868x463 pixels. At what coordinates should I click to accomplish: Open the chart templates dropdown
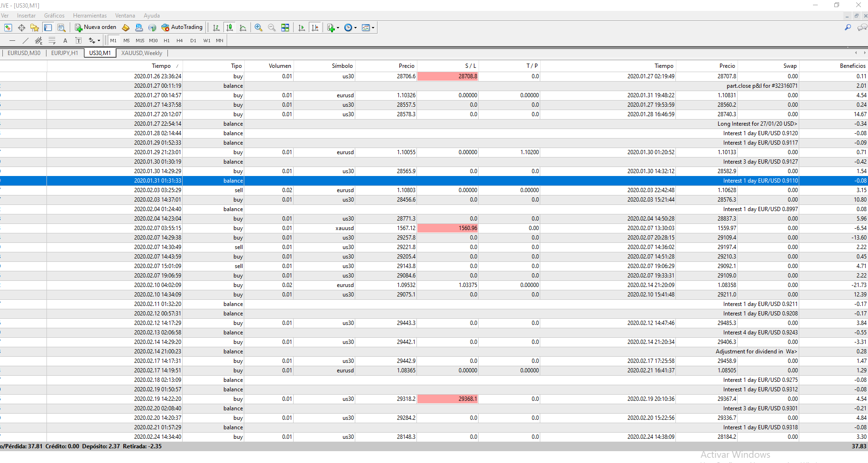[368, 28]
